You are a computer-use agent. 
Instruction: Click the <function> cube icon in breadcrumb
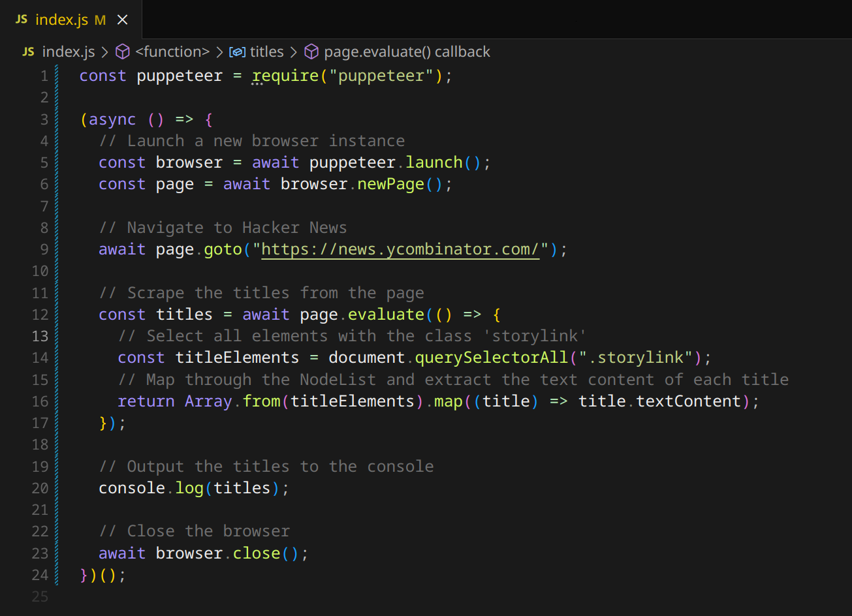coord(122,52)
